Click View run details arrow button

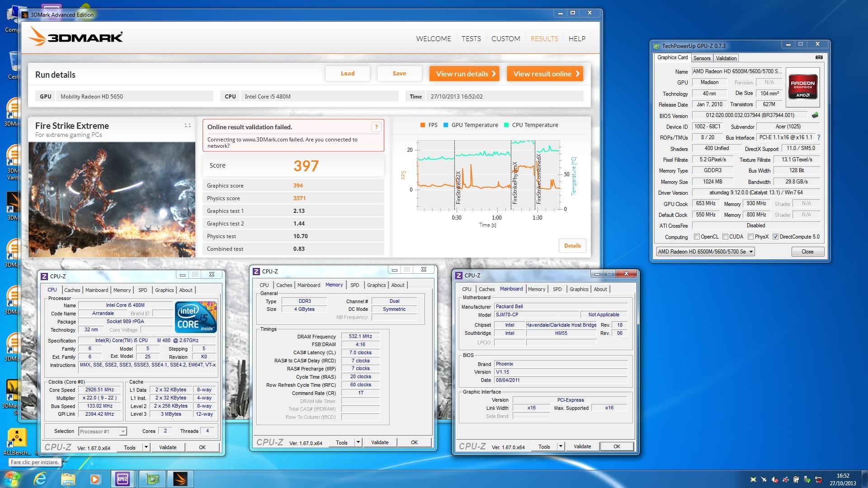[x=464, y=74]
